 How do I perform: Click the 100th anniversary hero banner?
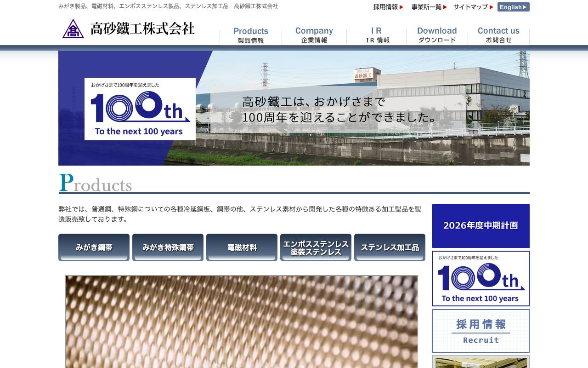click(x=139, y=108)
